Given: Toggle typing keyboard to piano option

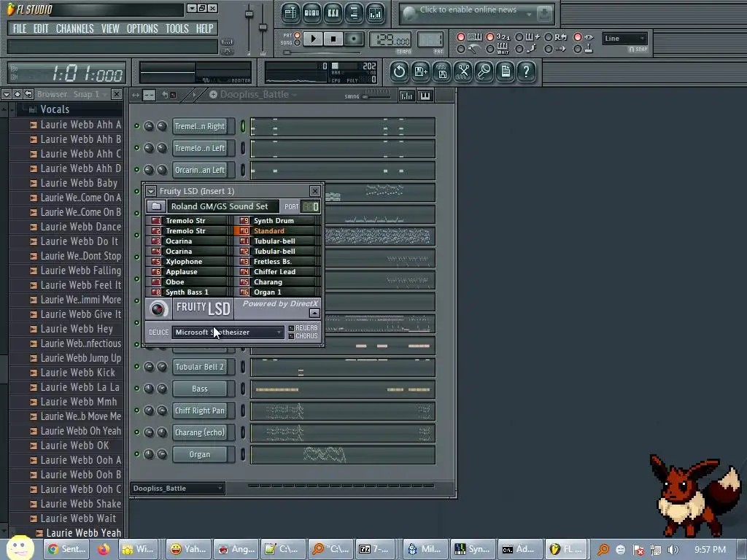Looking at the screenshot, I should [461, 37].
